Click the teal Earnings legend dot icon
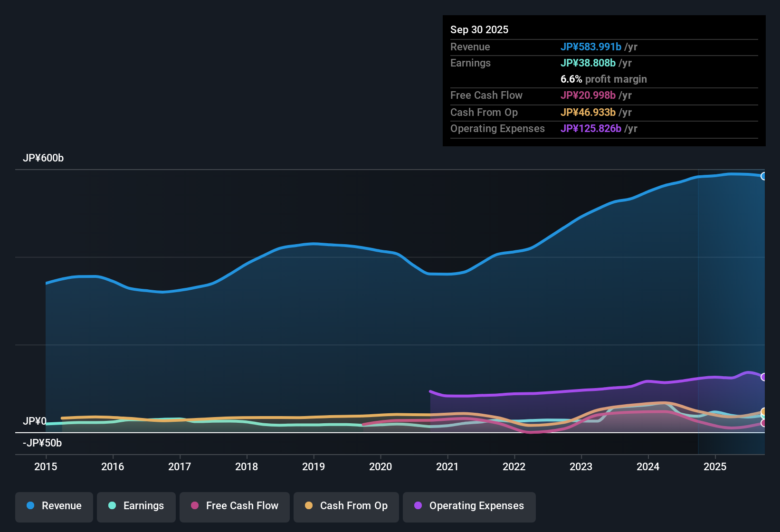 (113, 506)
